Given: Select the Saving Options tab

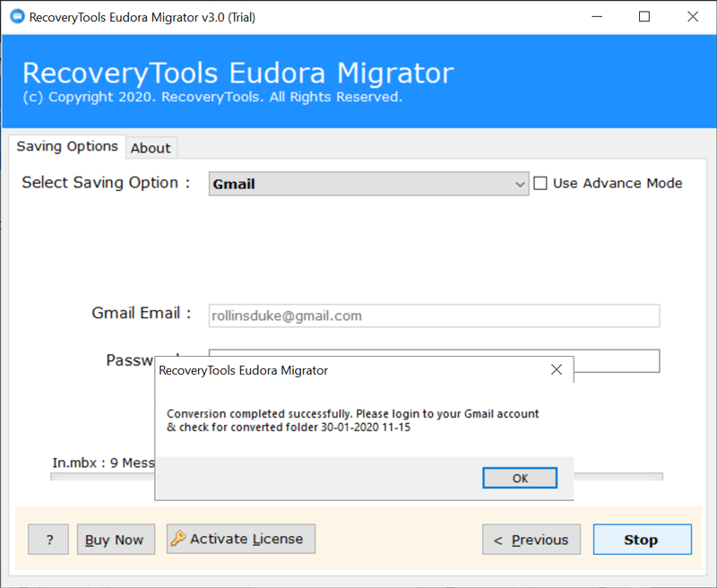Looking at the screenshot, I should pyautogui.click(x=67, y=146).
